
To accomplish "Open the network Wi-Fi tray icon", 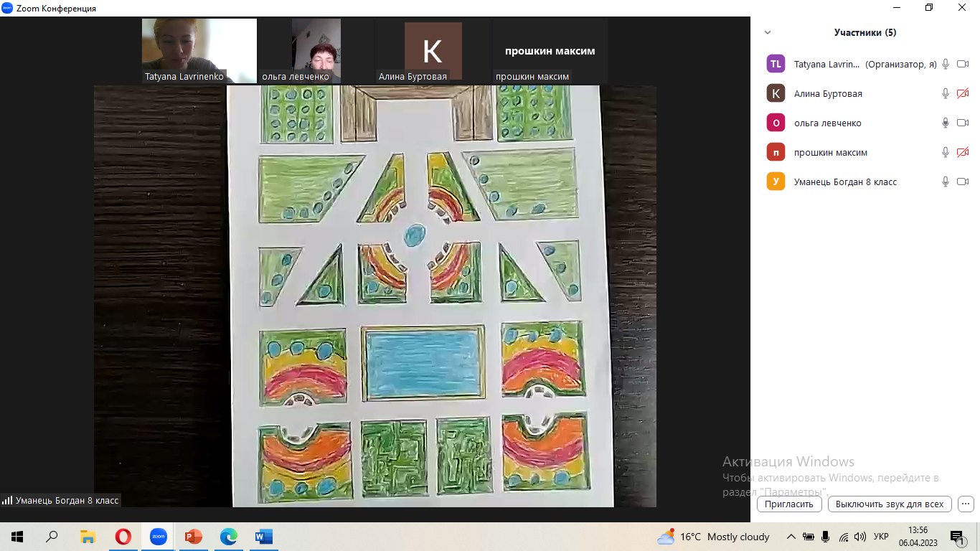I will (844, 537).
